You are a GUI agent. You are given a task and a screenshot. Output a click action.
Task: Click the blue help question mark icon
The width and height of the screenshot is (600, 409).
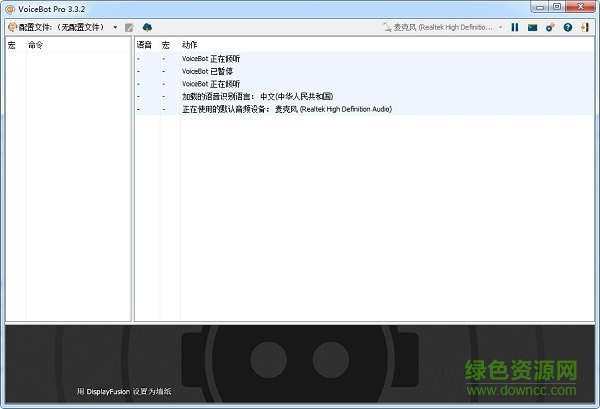tap(568, 27)
